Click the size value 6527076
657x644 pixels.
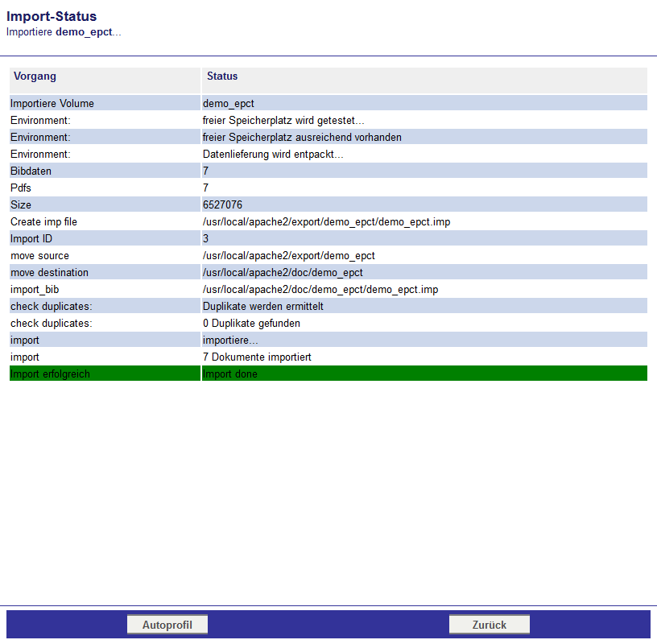point(222,205)
